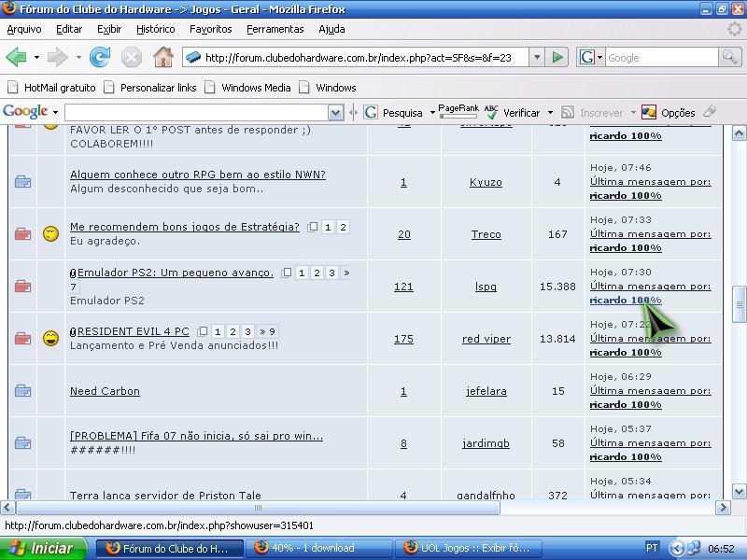This screenshot has height=560, width=747.
Task: Open the RESIDENT EVIL 4 PC topic
Action: pos(133,331)
